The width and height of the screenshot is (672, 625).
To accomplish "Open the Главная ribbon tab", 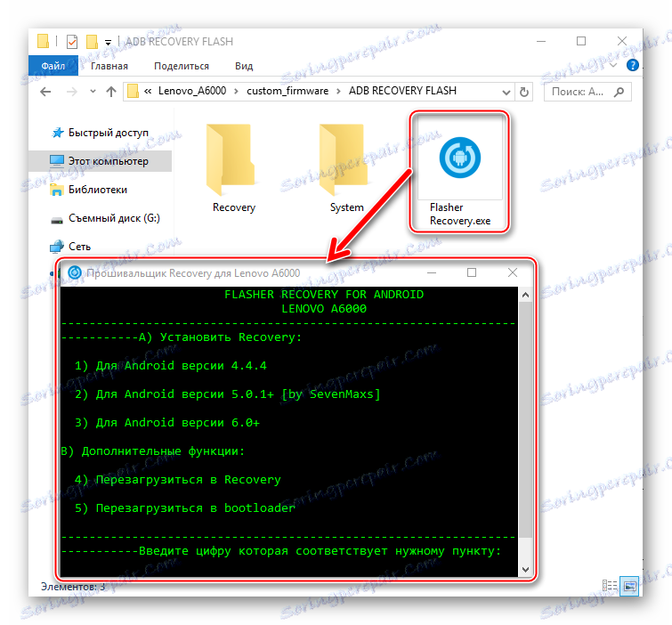I will pyautogui.click(x=109, y=66).
